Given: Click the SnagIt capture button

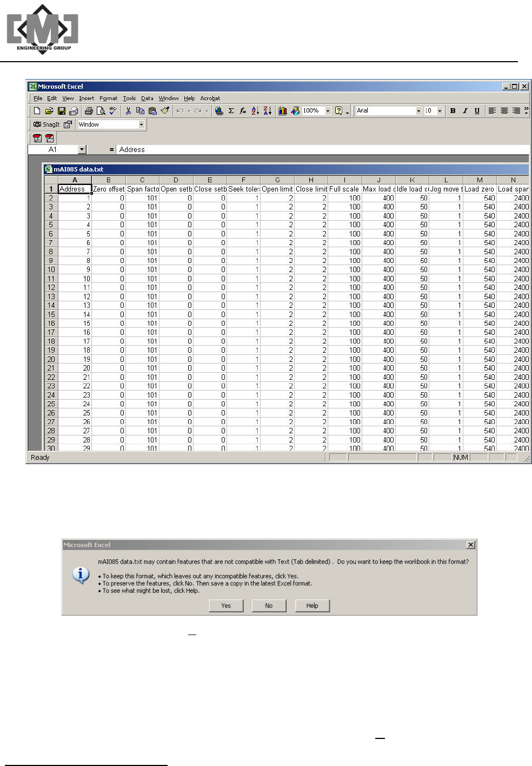Looking at the screenshot, I should pos(46,124).
